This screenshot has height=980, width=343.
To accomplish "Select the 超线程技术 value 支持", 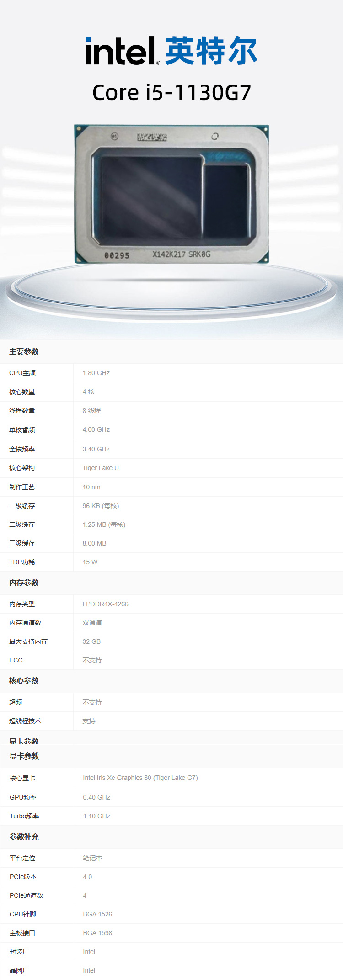I will (89, 721).
